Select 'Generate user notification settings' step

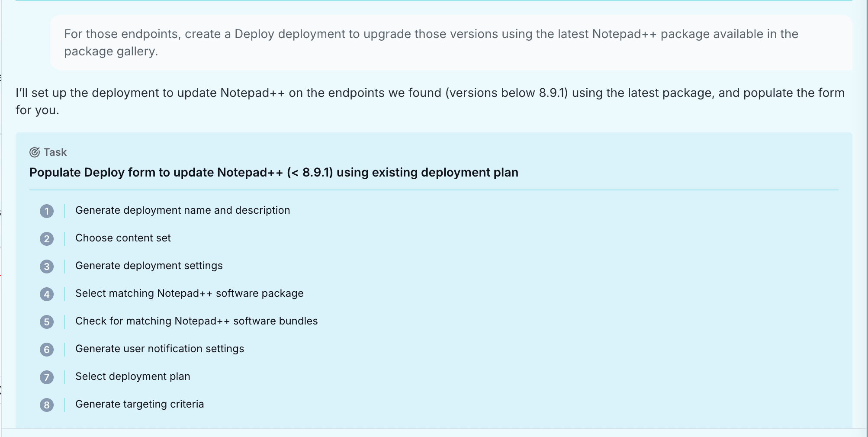[160, 349]
